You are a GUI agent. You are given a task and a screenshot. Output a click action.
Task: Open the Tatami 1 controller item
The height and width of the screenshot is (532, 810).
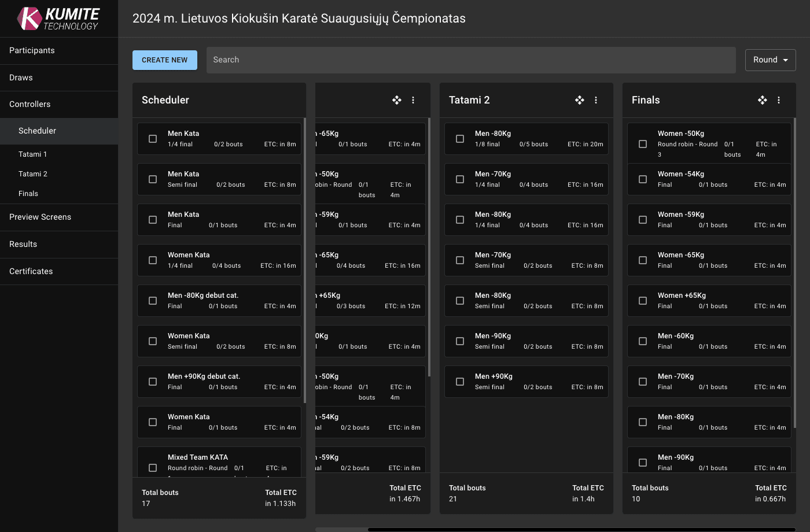click(x=33, y=154)
